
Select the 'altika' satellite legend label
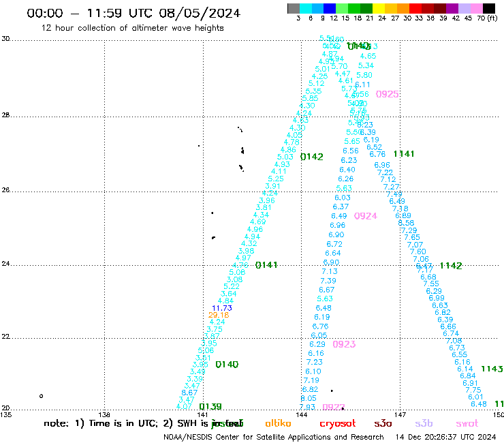pos(278,423)
